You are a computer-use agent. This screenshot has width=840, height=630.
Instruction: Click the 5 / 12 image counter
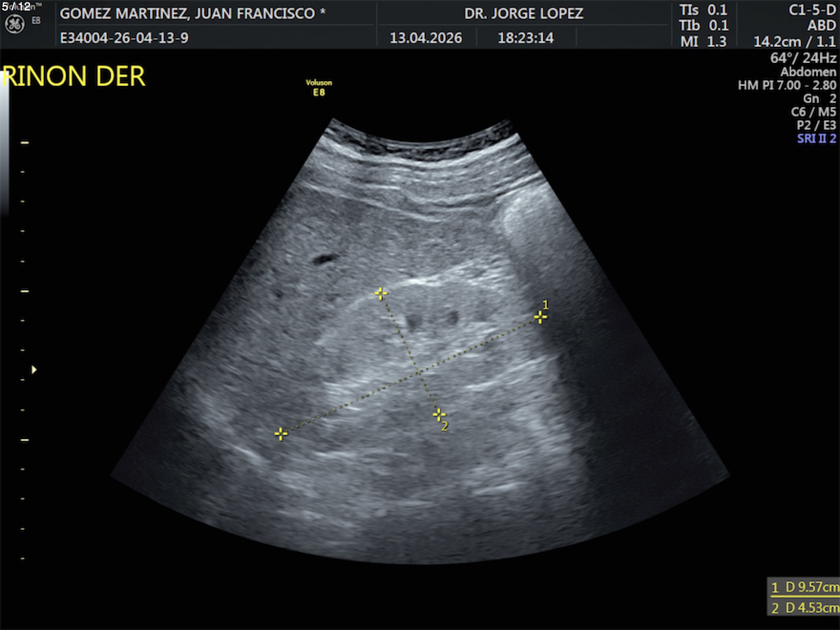tap(16, 6)
